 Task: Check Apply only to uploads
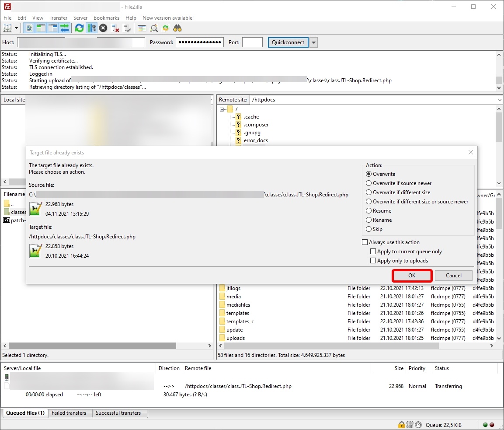[x=373, y=261]
